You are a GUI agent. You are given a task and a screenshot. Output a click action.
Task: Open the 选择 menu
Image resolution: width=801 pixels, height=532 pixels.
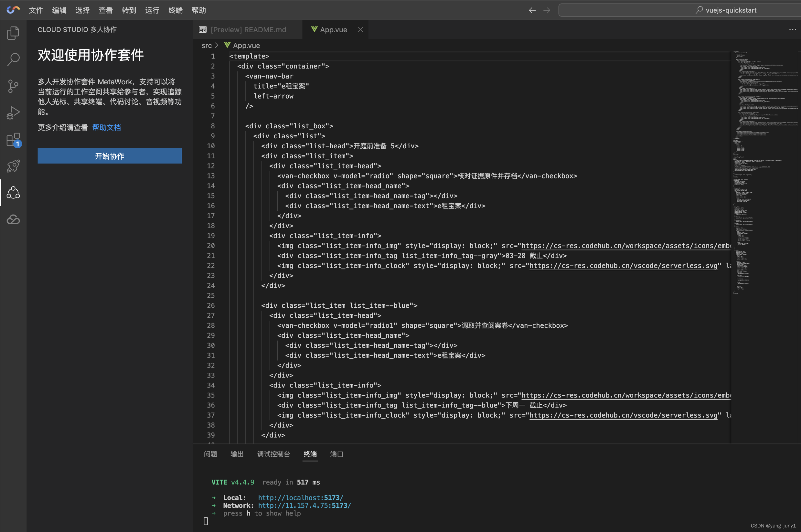82,10
